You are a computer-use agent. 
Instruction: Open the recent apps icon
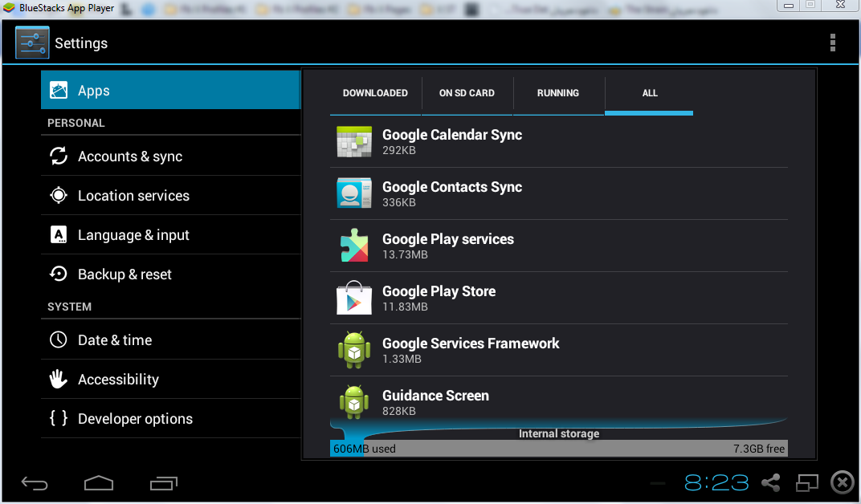pos(163,483)
